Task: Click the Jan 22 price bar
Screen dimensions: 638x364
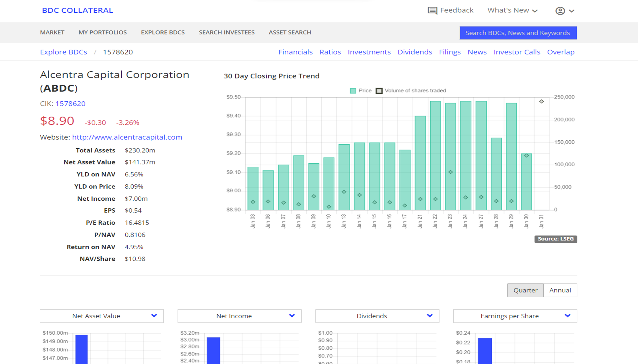Action: coord(436,155)
